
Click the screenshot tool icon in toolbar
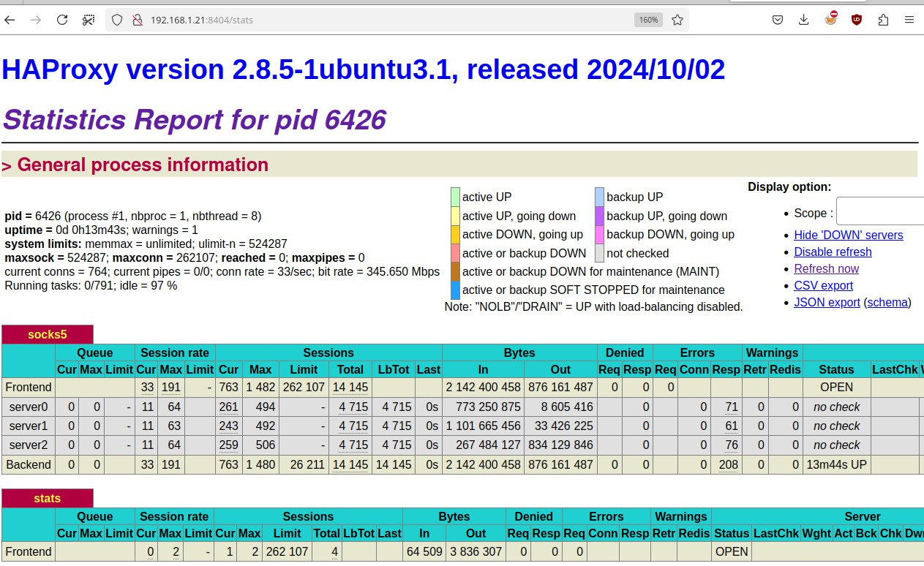tap(88, 20)
